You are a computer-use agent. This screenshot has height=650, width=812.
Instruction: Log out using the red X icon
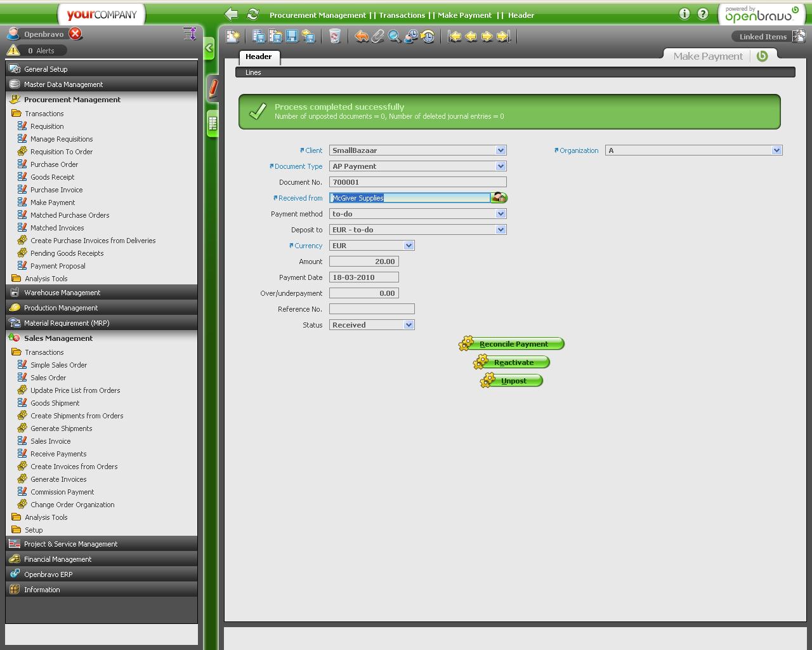click(75, 34)
